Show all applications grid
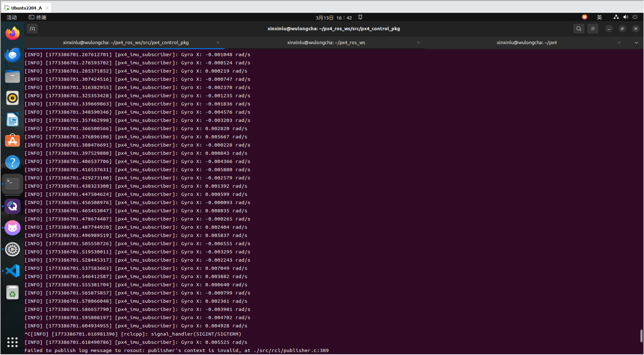This screenshot has height=355, width=644. 12,342
